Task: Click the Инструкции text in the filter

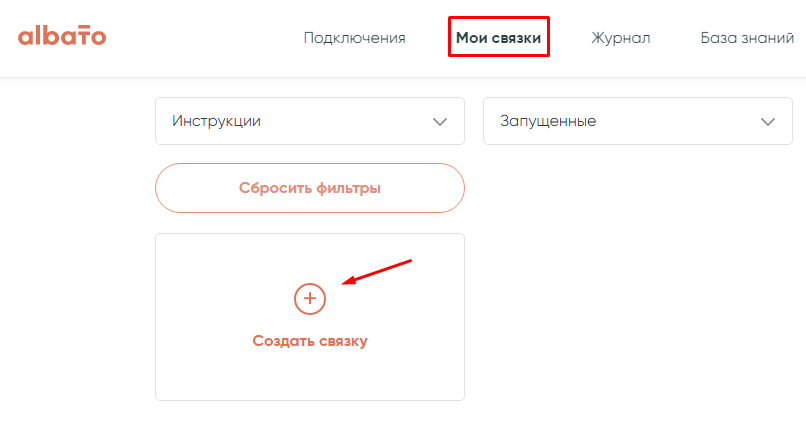Action: 216,121
